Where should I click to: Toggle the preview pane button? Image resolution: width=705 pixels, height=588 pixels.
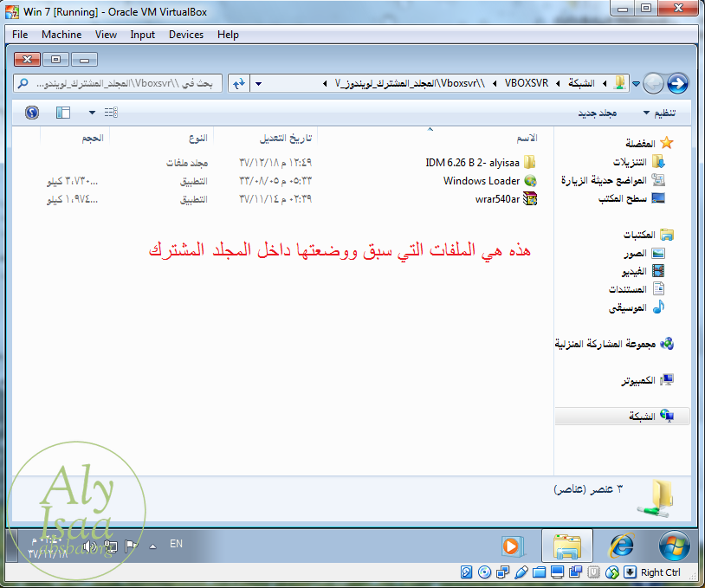point(62,113)
